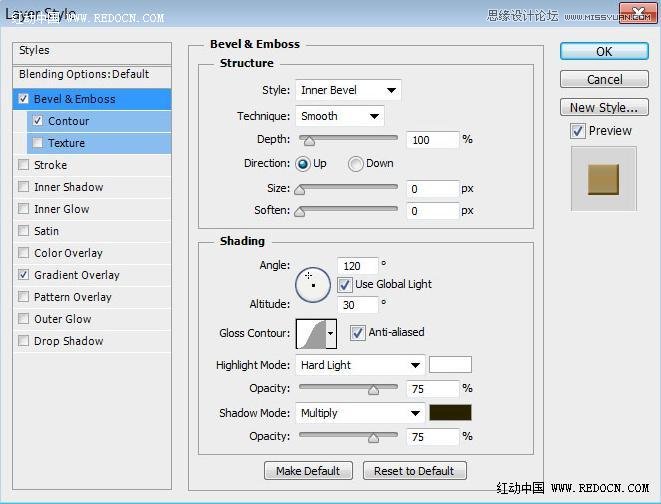Open the Gloss Contour picker arrow

pos(331,333)
